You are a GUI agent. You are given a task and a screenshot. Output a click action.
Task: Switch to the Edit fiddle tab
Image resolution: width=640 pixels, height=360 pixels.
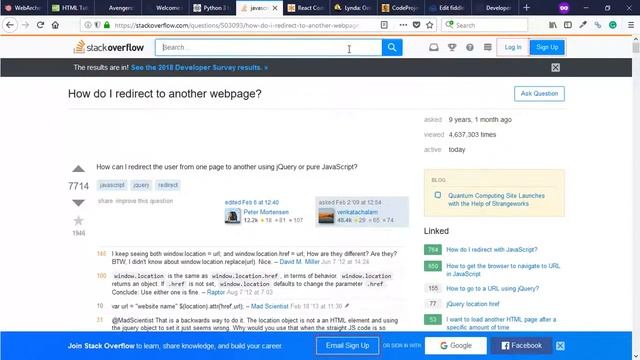(x=447, y=8)
